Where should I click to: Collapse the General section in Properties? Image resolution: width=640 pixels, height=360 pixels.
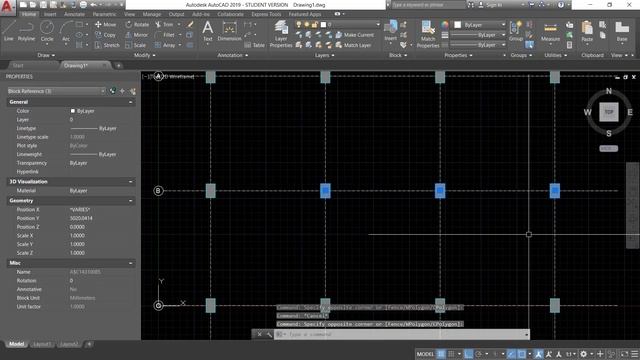coord(131,102)
